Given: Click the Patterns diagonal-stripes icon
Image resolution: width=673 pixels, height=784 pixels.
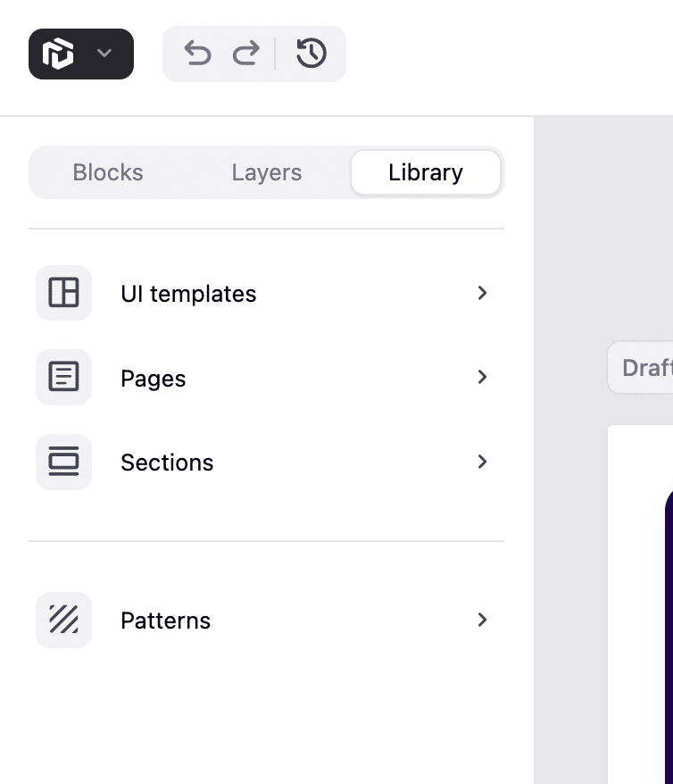Looking at the screenshot, I should tap(63, 620).
